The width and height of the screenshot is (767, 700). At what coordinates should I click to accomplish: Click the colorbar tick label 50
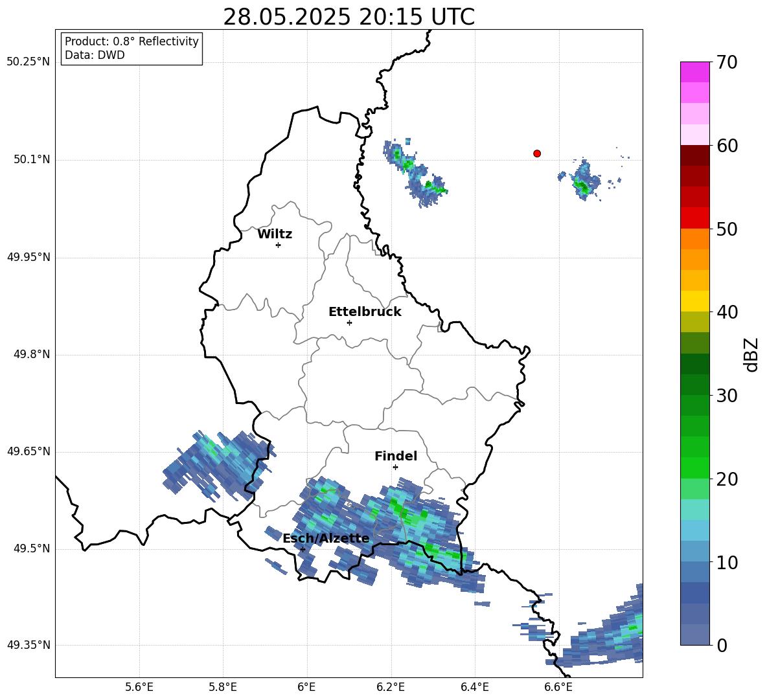(x=727, y=229)
